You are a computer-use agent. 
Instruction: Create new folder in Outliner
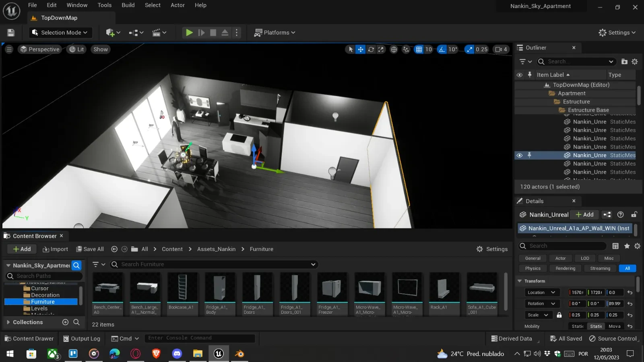click(x=624, y=62)
